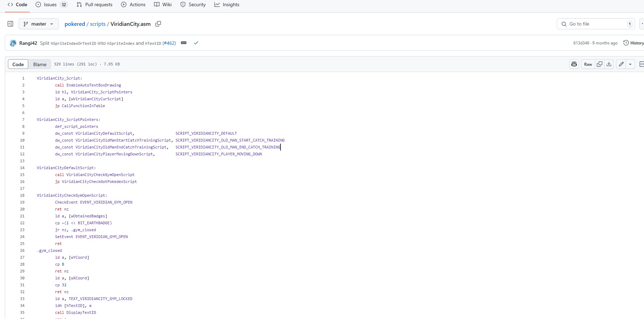This screenshot has height=319, width=644.
Task: Expand commit message details ellipsis
Action: (184, 43)
